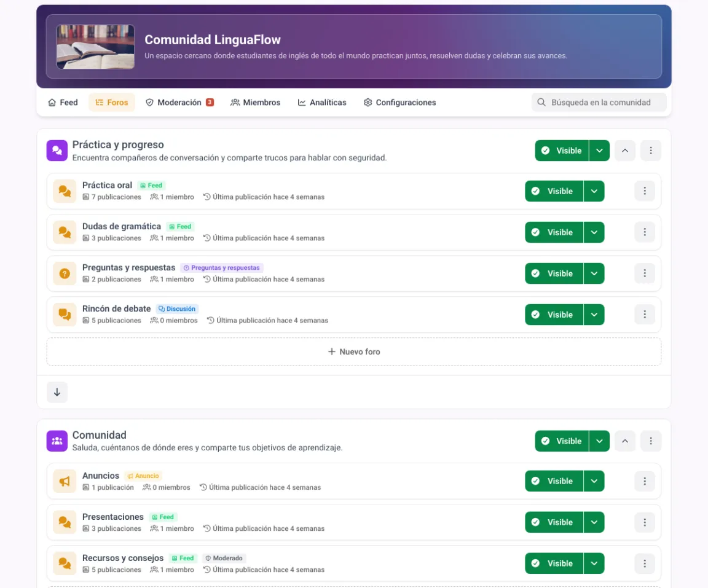Click the Anuncios megaphone icon
Viewport: 708px width, 588px height.
click(x=65, y=481)
